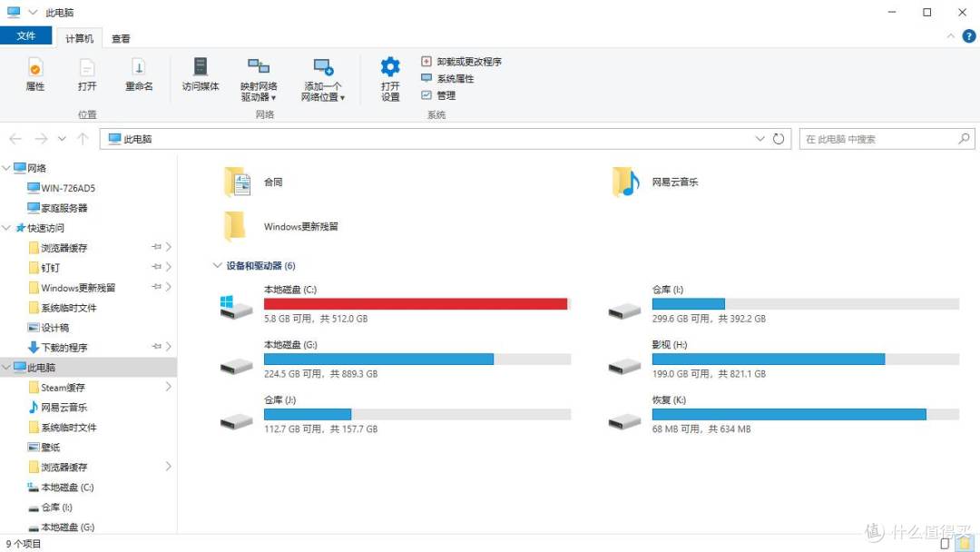Viewport: 980px width, 552px height.
Task: Select 本地磁盘 (C:) drive icon
Action: coord(236,306)
